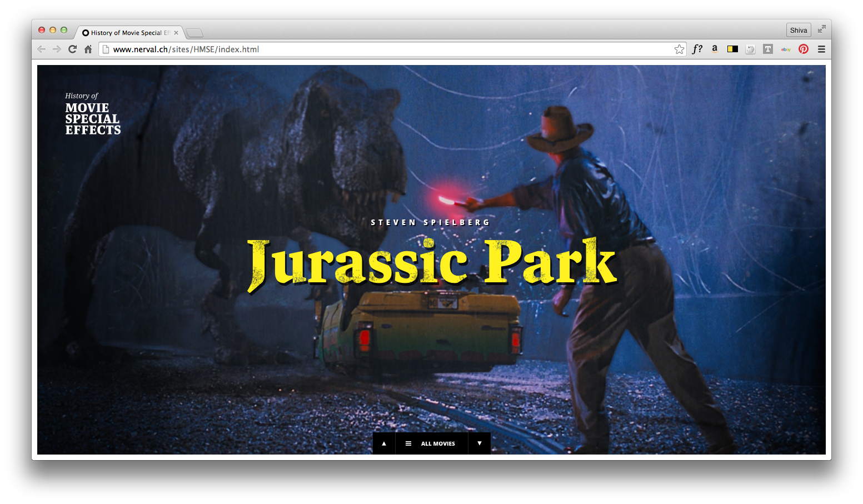The image size is (863, 504).
Task: Click the Pinterest extension icon
Action: pos(803,49)
